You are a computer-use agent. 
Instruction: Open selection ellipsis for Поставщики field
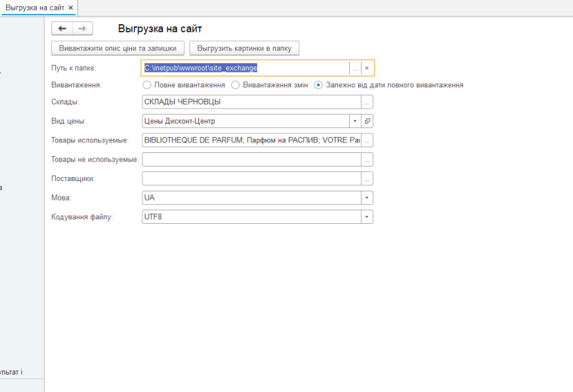(x=367, y=179)
